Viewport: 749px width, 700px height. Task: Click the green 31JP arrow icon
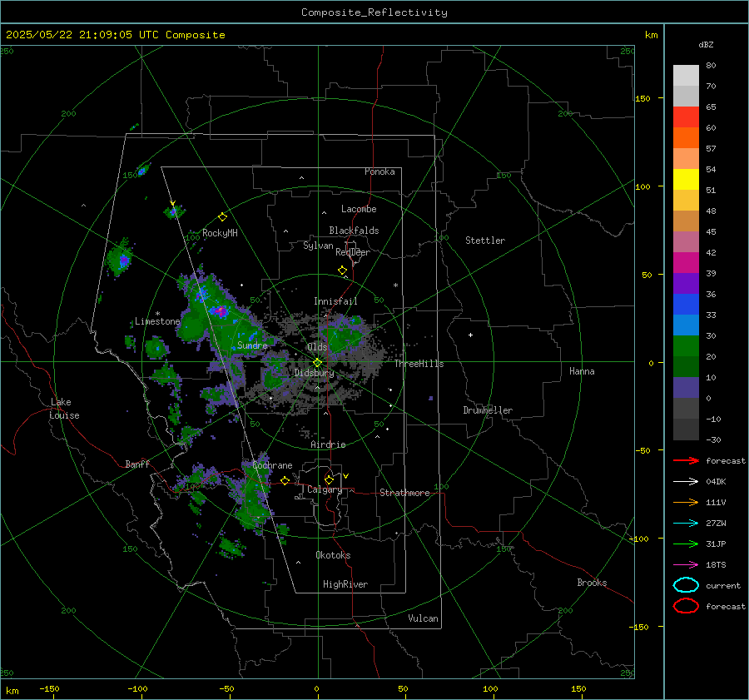pos(686,544)
